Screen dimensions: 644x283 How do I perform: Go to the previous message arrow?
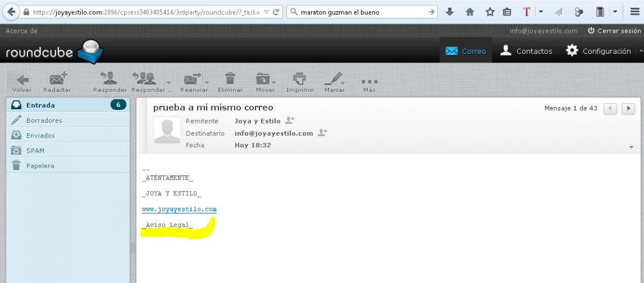click(610, 108)
